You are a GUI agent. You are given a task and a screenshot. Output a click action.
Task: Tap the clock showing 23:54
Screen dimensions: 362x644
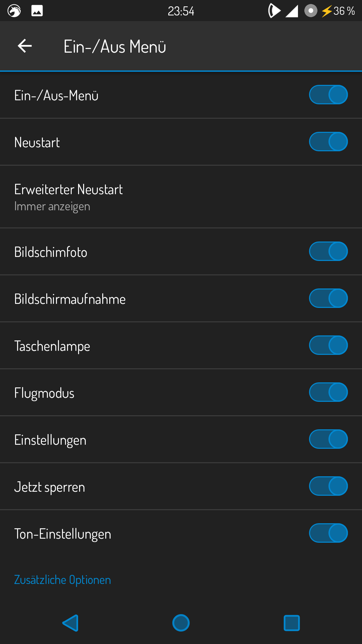181,11
